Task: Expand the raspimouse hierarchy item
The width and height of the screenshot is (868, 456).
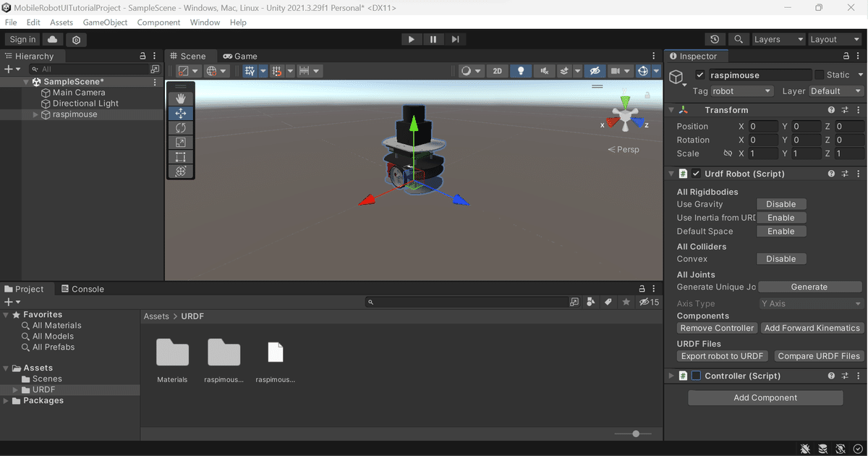Action: [x=36, y=114]
